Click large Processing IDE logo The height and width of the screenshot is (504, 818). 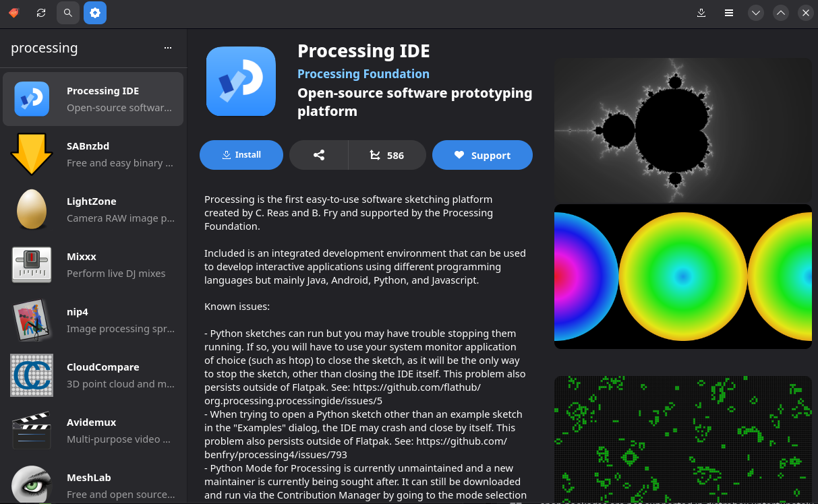[241, 82]
